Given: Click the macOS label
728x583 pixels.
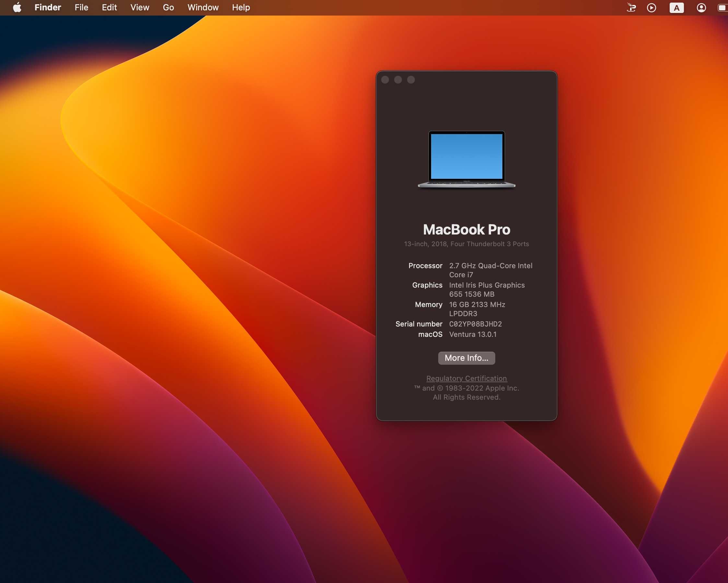Looking at the screenshot, I should (430, 334).
